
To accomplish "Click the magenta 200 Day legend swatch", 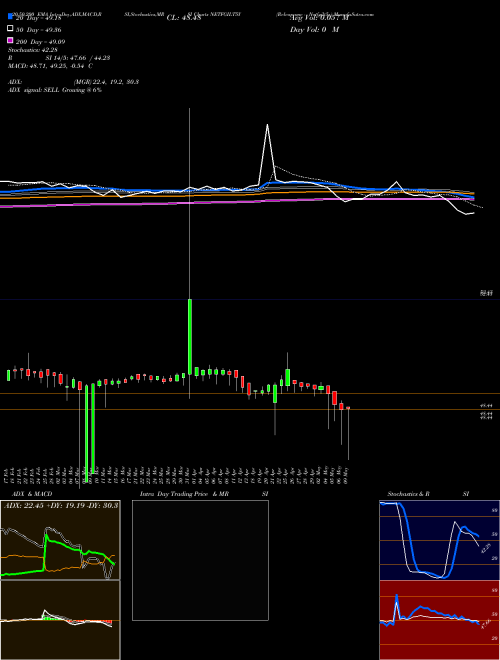I will [x=11, y=40].
